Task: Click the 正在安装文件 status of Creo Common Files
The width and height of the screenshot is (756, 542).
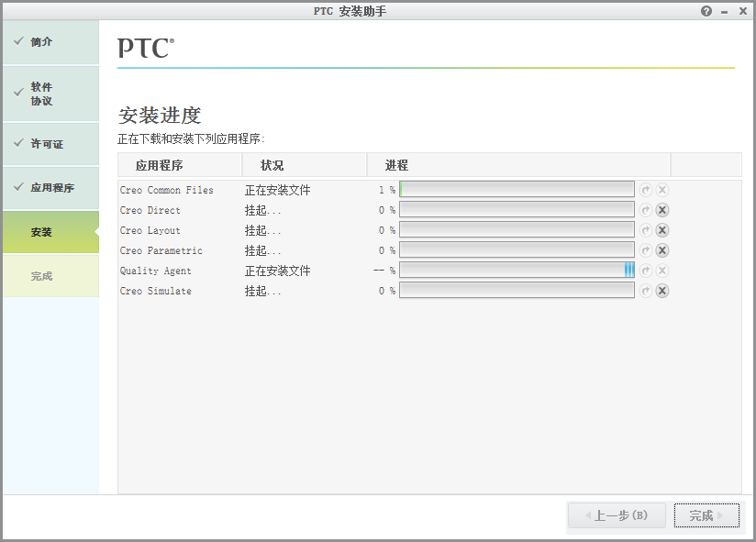Action: click(x=278, y=191)
